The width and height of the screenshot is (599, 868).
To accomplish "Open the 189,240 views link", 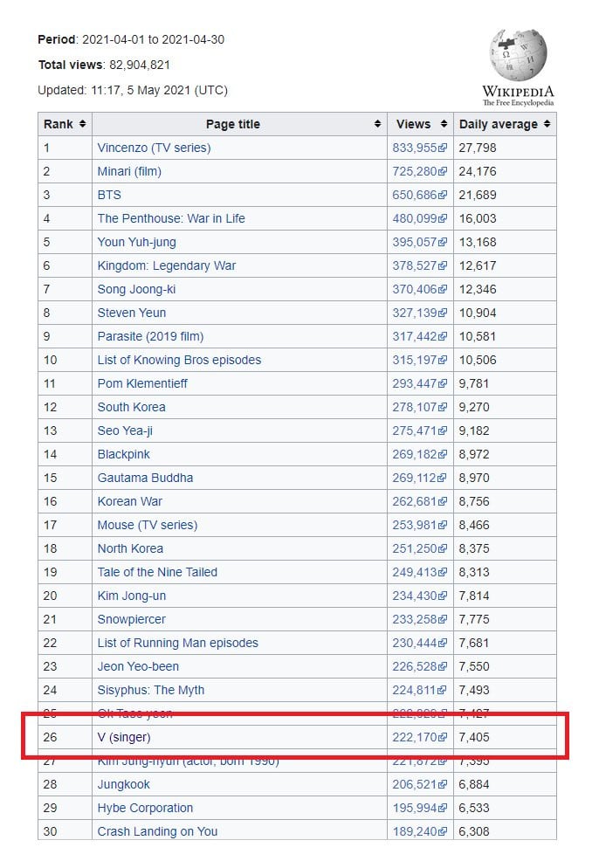I will [415, 831].
